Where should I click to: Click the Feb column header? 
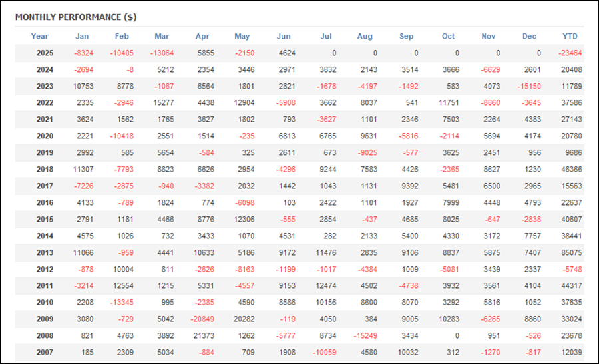122,37
